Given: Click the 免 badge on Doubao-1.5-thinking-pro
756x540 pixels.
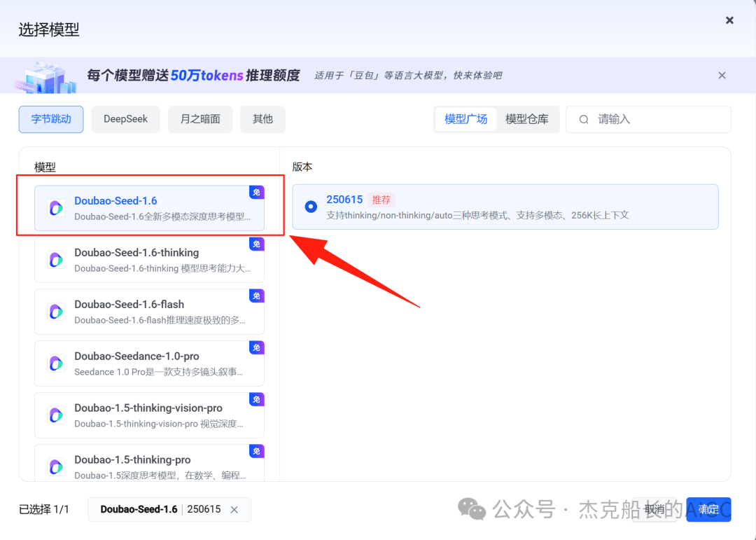Looking at the screenshot, I should [x=256, y=451].
